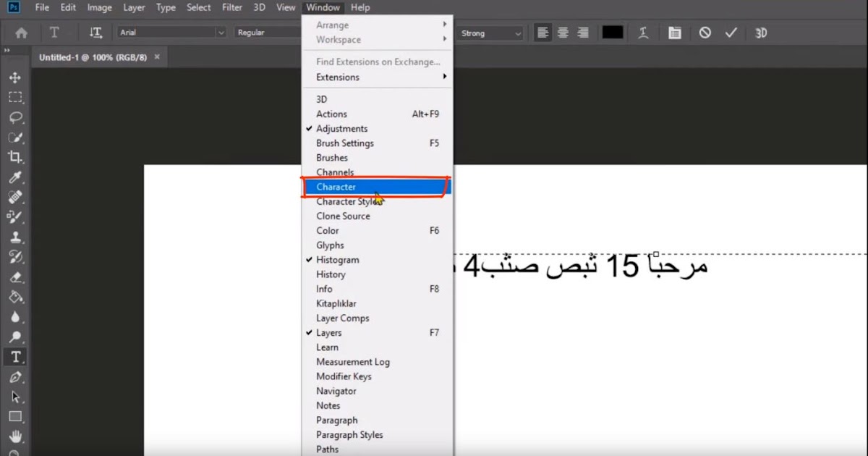The height and width of the screenshot is (456, 868).
Task: Select the Eraser tool
Action: pos(15,276)
